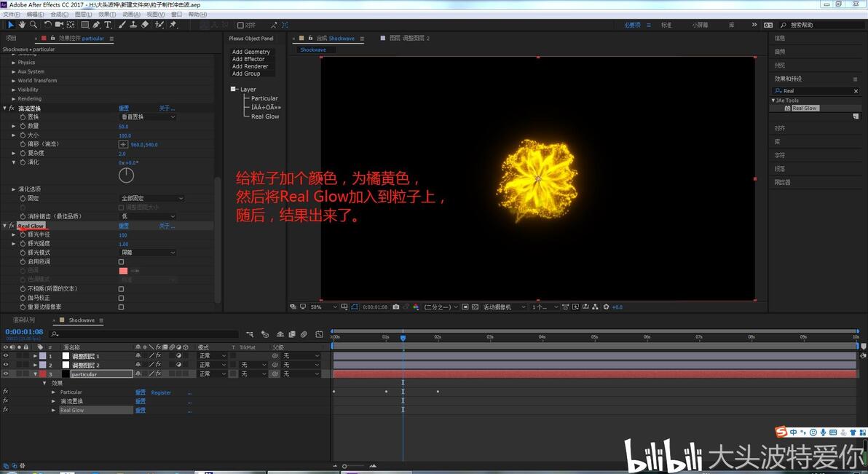This screenshot has width=868, height=474.
Task: Select Real Glow in JAe Tools preset list
Action: point(804,108)
